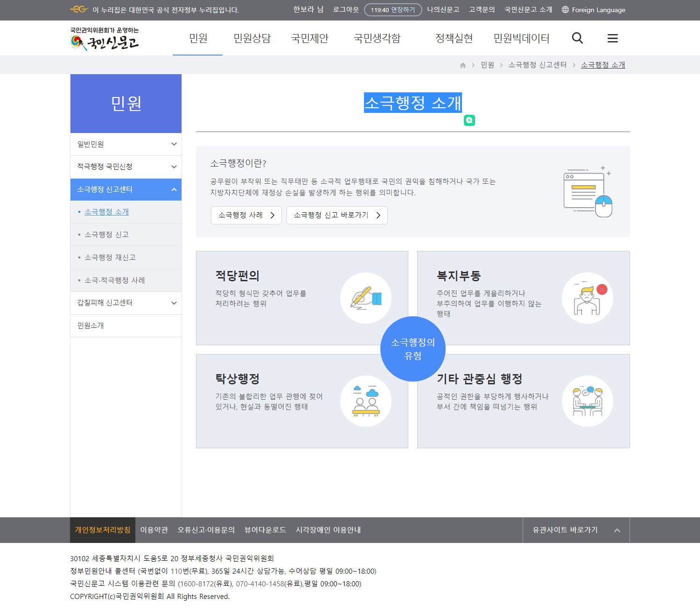Click the 로그아웃 link
Screen dimensions: 700x612
[x=346, y=9]
